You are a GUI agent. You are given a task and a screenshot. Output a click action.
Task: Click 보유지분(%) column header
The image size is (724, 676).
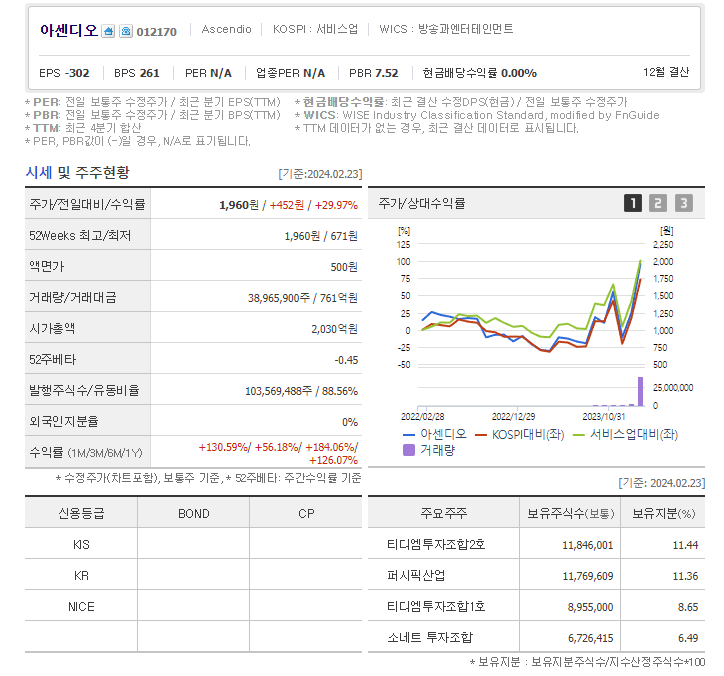tap(664, 513)
